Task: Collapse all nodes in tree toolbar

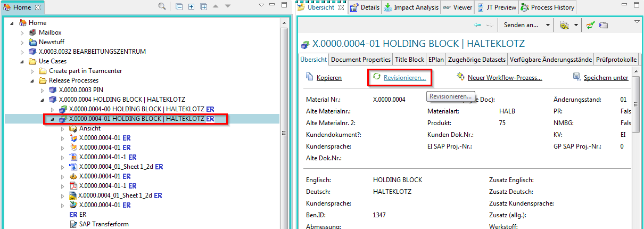Action: pos(179,6)
